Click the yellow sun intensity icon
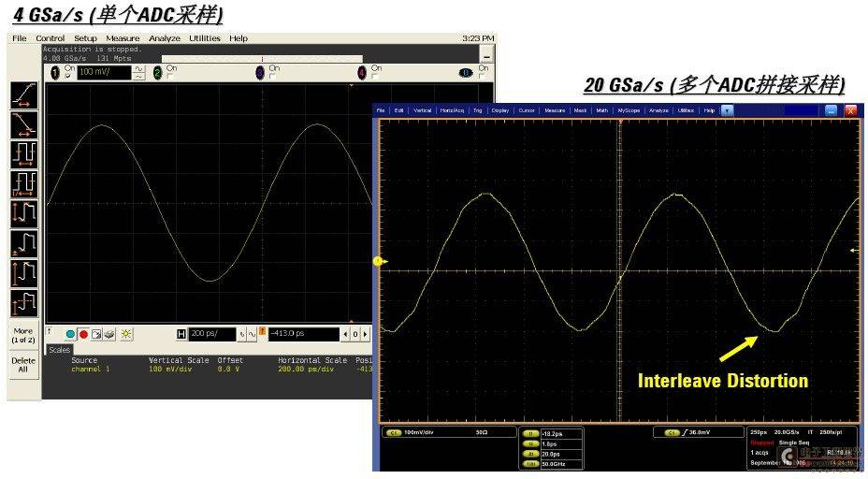This screenshot has width=868, height=479. pos(126,334)
